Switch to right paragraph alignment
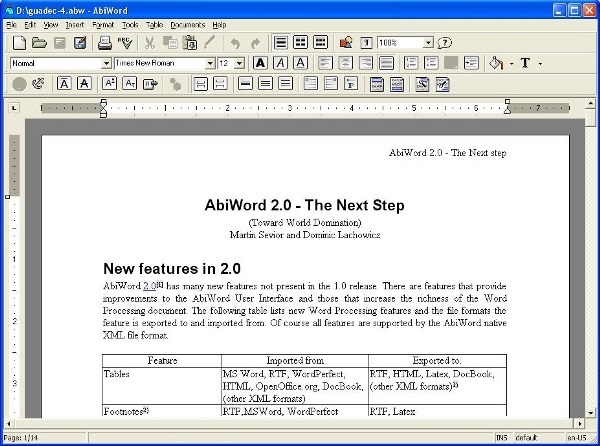The image size is (600, 446). pyautogui.click(x=366, y=63)
